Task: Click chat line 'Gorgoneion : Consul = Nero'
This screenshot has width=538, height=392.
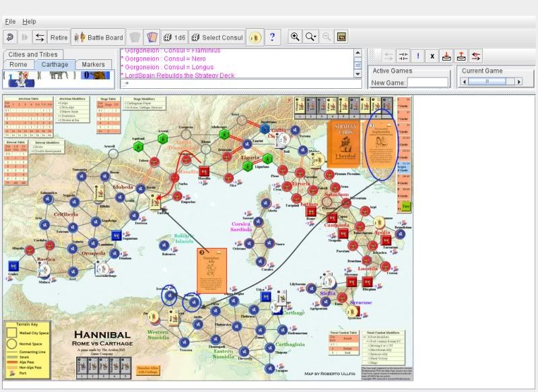Action: click(165, 59)
